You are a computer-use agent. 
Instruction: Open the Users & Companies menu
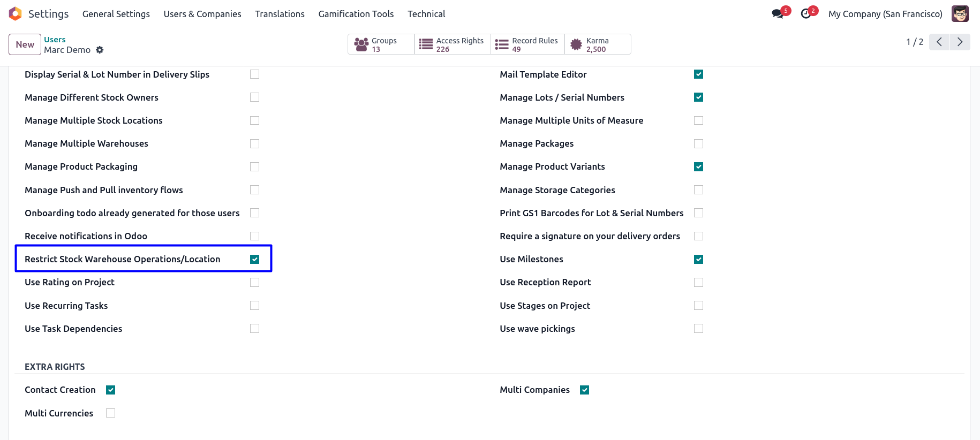click(x=202, y=14)
